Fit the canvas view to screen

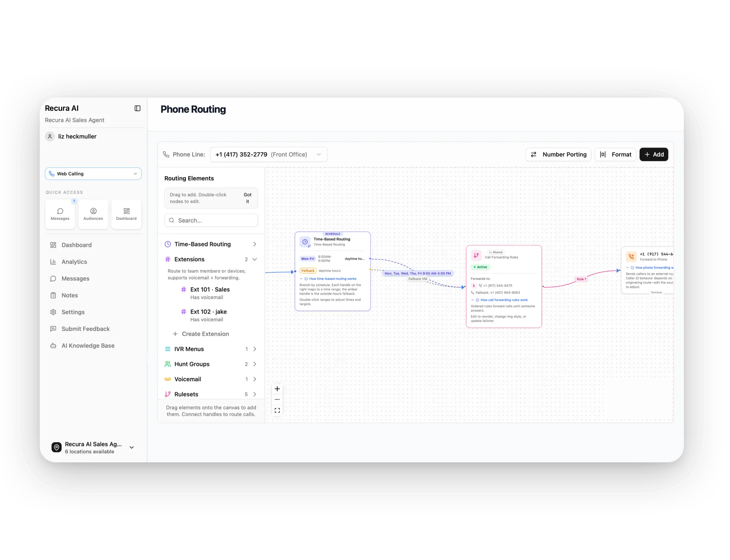tap(277, 410)
